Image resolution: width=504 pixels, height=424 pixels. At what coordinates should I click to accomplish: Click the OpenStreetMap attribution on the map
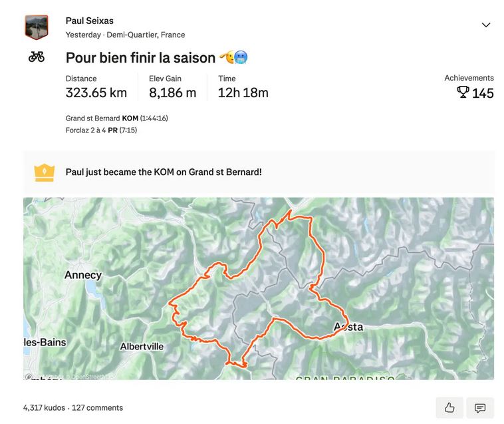click(91, 377)
